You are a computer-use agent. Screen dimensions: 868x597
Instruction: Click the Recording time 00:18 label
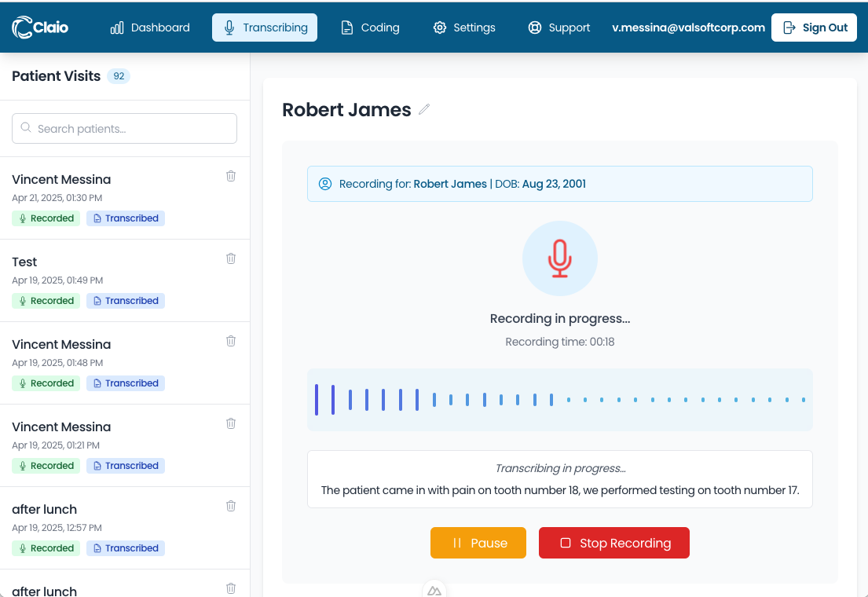click(559, 342)
